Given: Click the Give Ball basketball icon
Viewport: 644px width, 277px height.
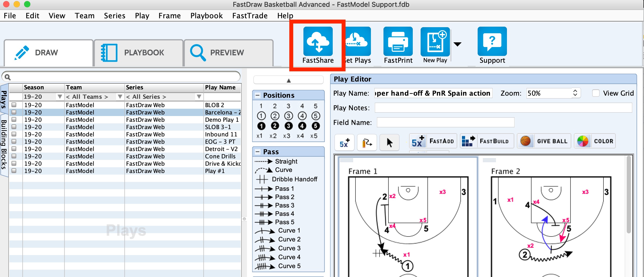Looking at the screenshot, I should (526, 141).
